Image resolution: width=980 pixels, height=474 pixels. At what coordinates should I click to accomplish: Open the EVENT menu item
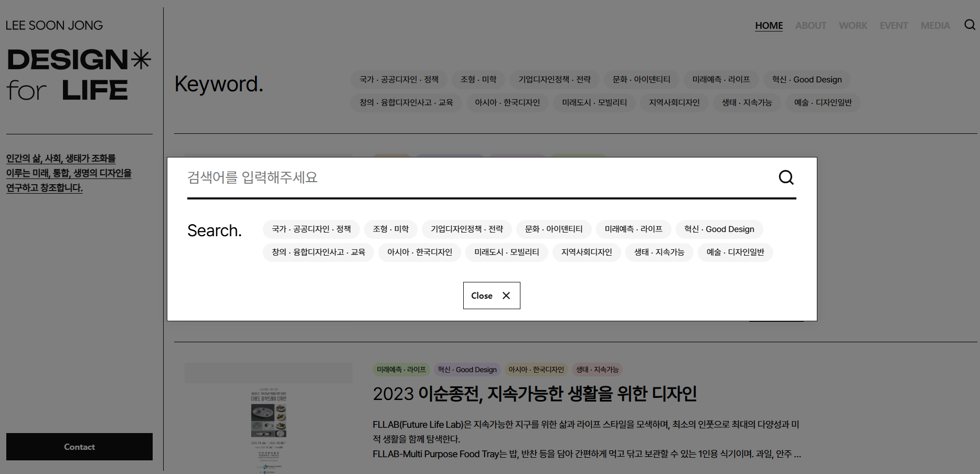pos(893,26)
